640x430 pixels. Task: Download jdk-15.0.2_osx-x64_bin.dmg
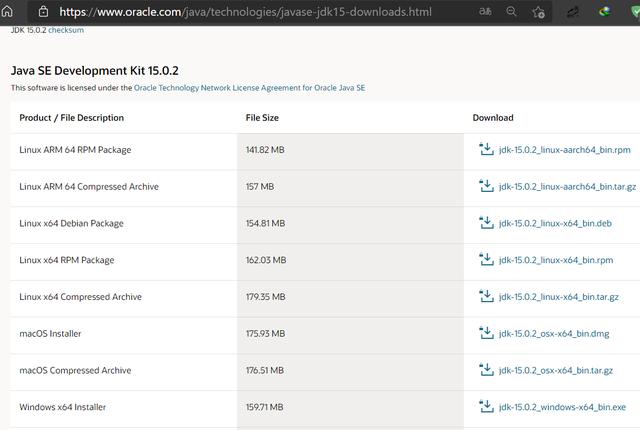point(554,333)
